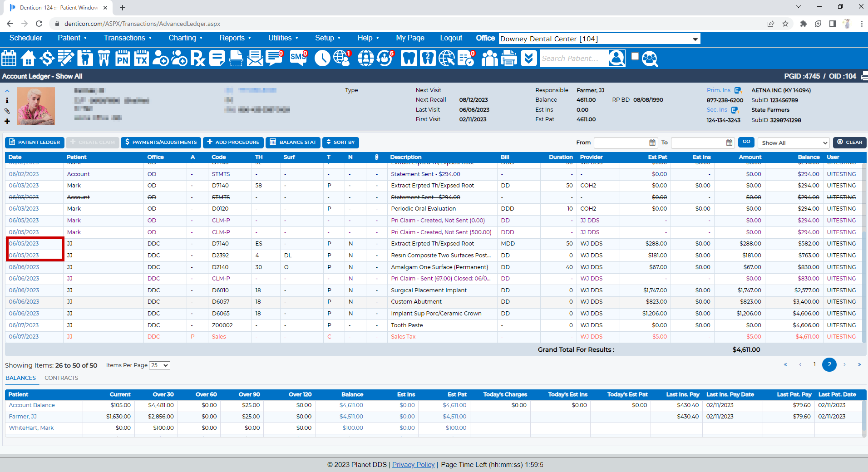868x472 pixels.
Task: Open the Privacy Policy link
Action: (x=413, y=465)
